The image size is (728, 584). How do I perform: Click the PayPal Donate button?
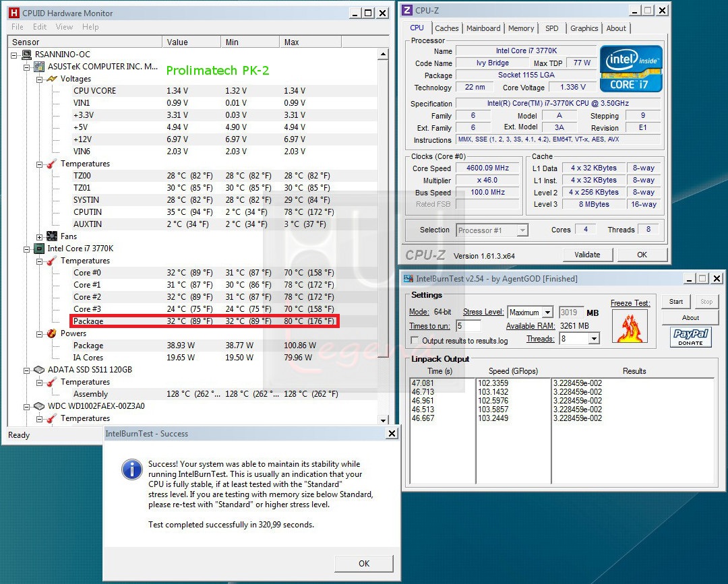(690, 337)
